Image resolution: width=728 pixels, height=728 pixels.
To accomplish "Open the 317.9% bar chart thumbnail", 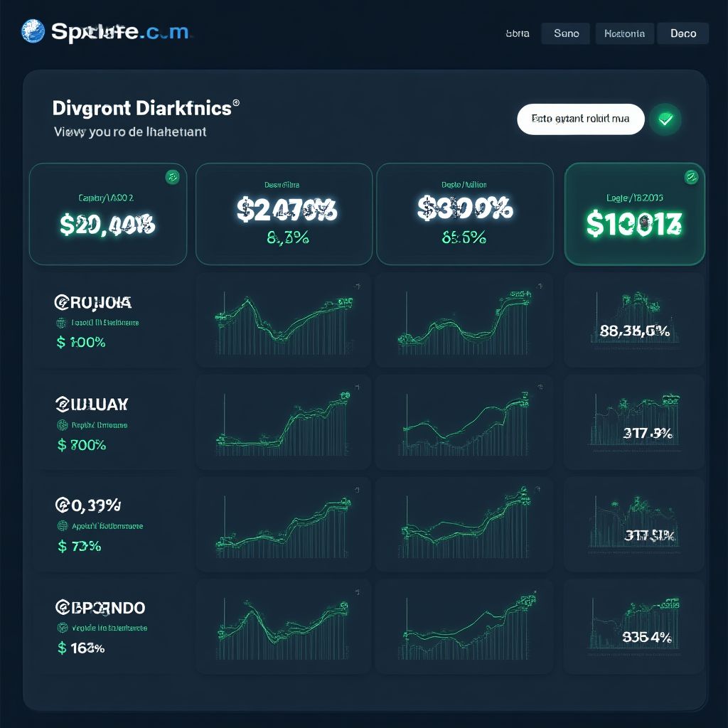I will click(x=634, y=422).
